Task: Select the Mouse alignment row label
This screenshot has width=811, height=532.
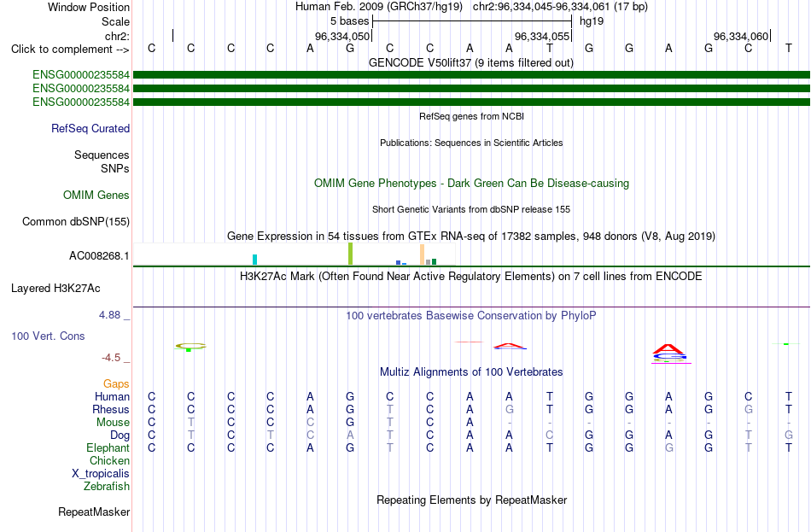Action: click(x=113, y=423)
